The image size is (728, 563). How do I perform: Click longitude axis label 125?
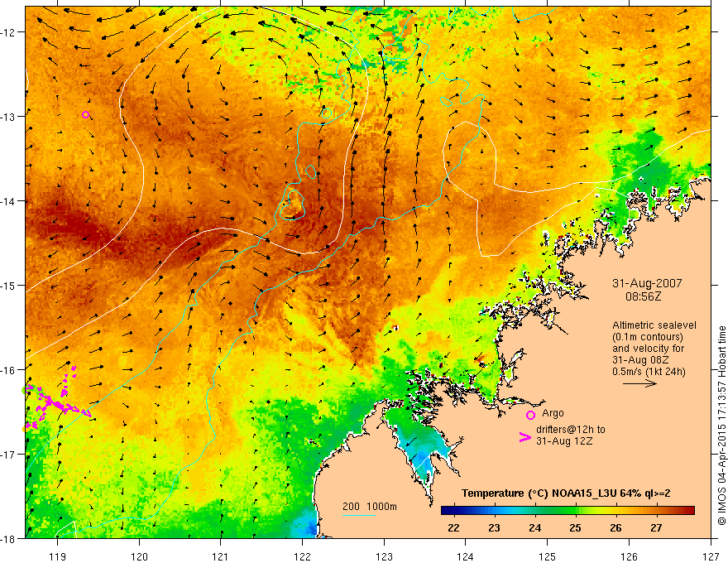coord(548,556)
